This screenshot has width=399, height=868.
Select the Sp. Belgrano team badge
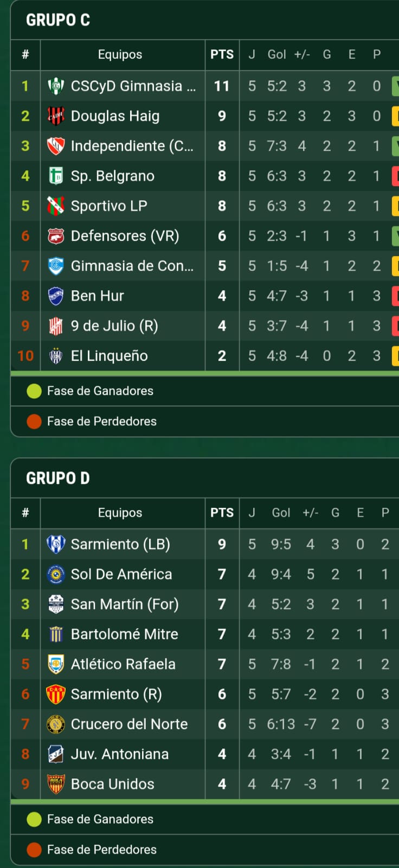point(56,176)
